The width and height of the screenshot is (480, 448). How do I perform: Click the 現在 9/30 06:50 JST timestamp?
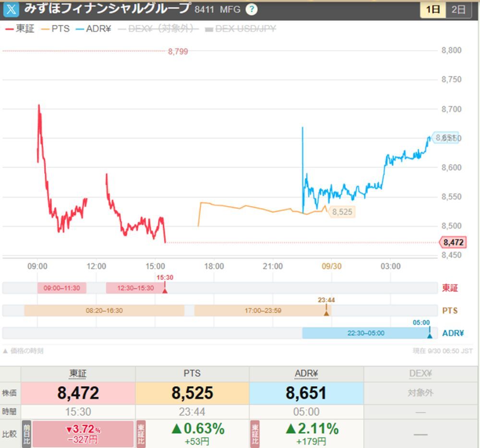[443, 351]
